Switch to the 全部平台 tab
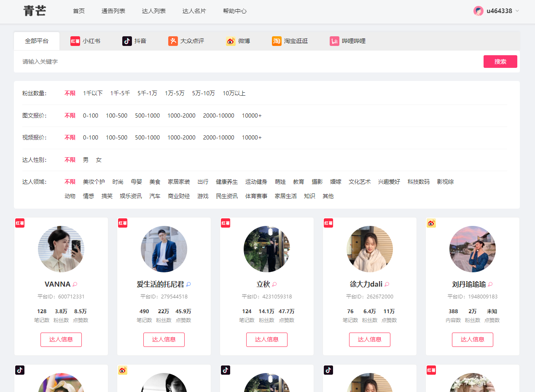This screenshot has height=392, width=535. (x=37, y=41)
